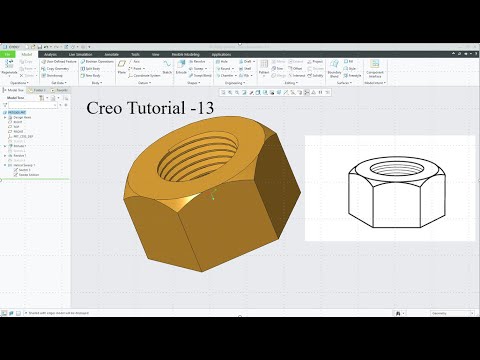
Task: Click Refit icon in graphics toolbar
Action: click(223, 92)
